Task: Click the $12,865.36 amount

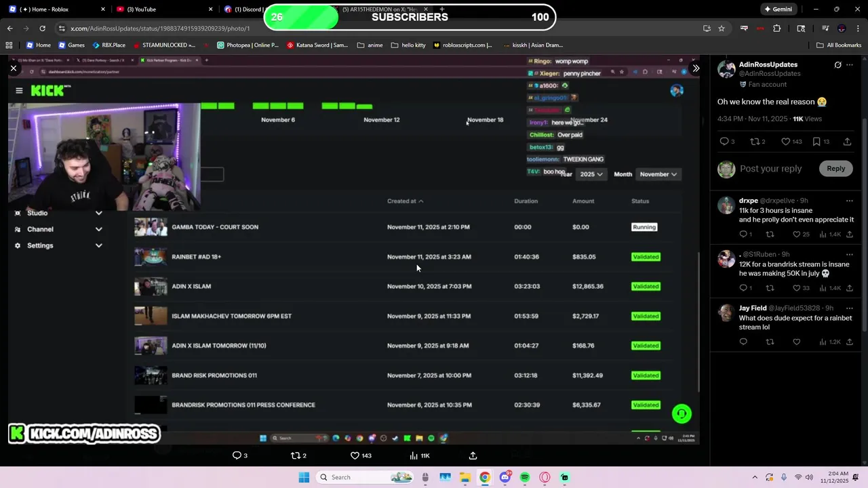Action: point(587,286)
